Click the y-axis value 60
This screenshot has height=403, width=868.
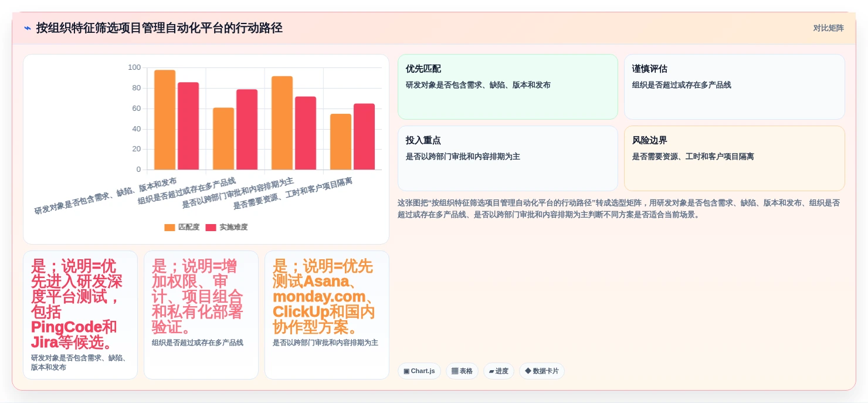click(136, 109)
